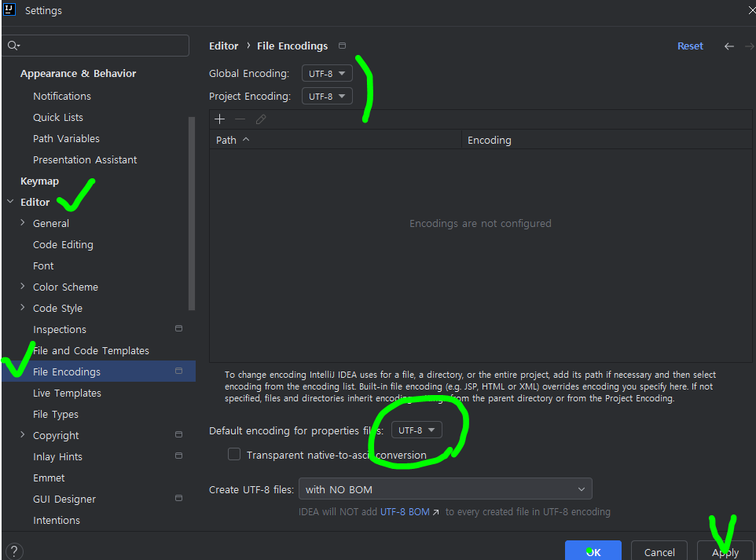Viewport: 756px width, 560px height.
Task: Select Appearance & Behavior section
Action: (78, 73)
